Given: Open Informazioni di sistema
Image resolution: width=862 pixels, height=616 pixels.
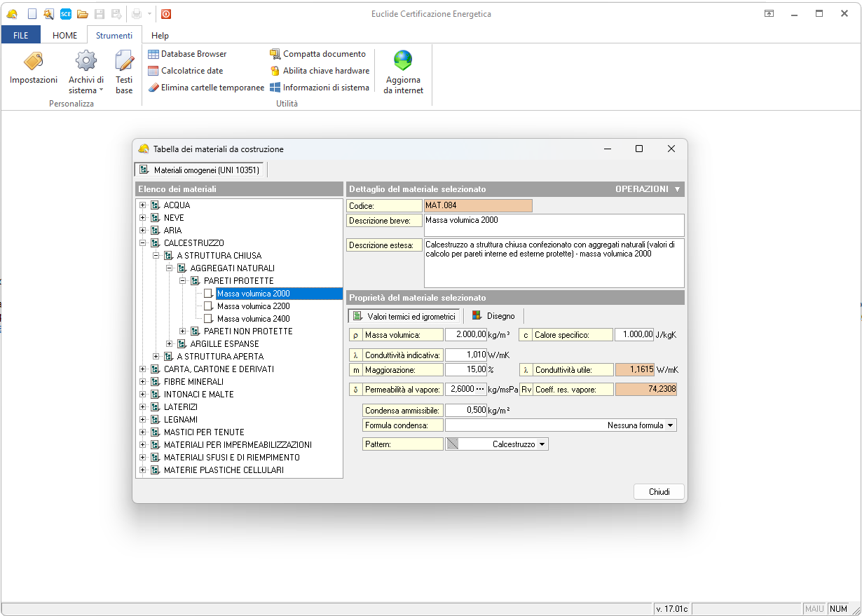Looking at the screenshot, I should pyautogui.click(x=320, y=88).
